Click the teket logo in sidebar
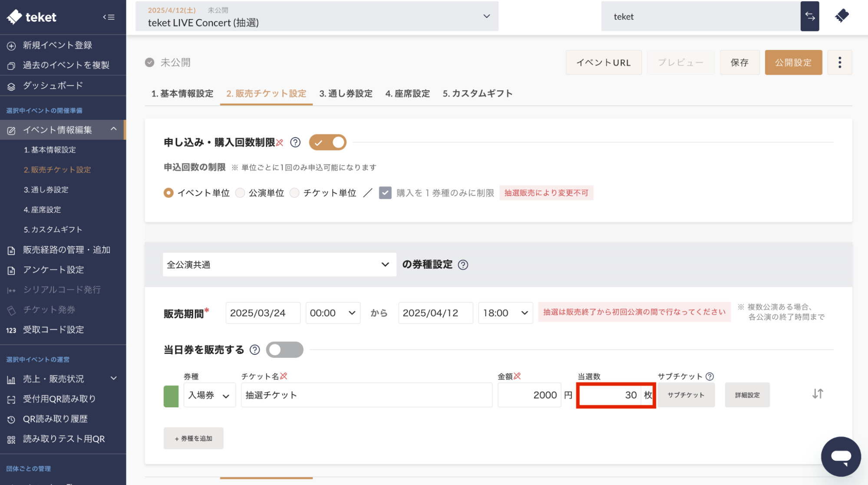 [32, 17]
